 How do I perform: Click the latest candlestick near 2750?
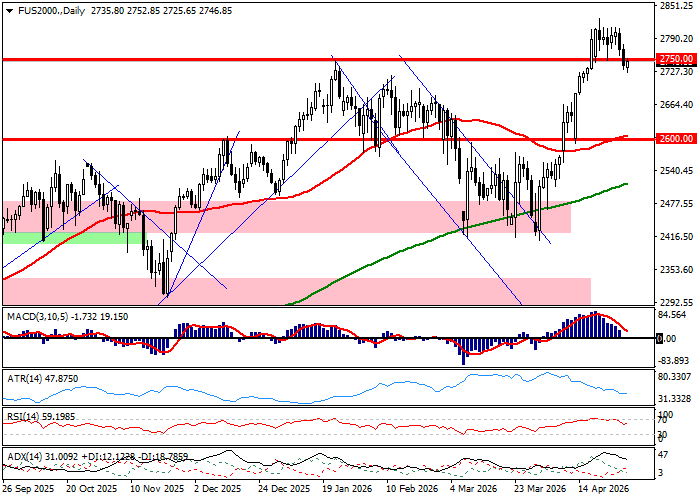coord(627,64)
